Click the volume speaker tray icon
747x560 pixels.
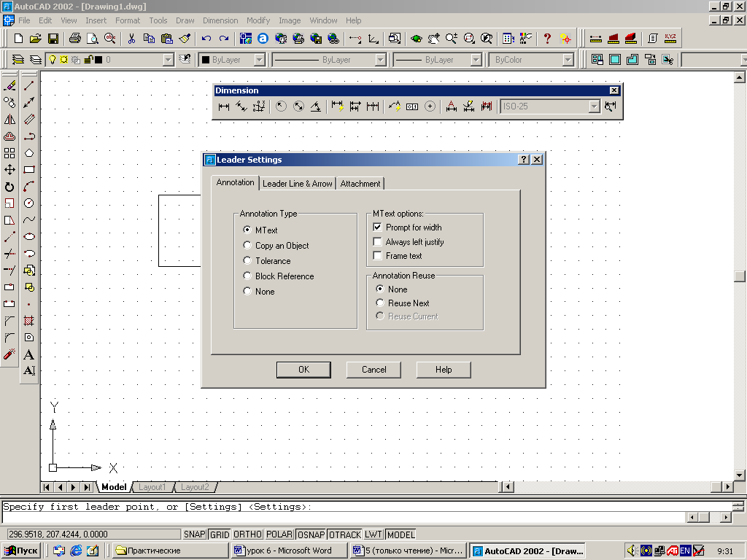coord(631,551)
